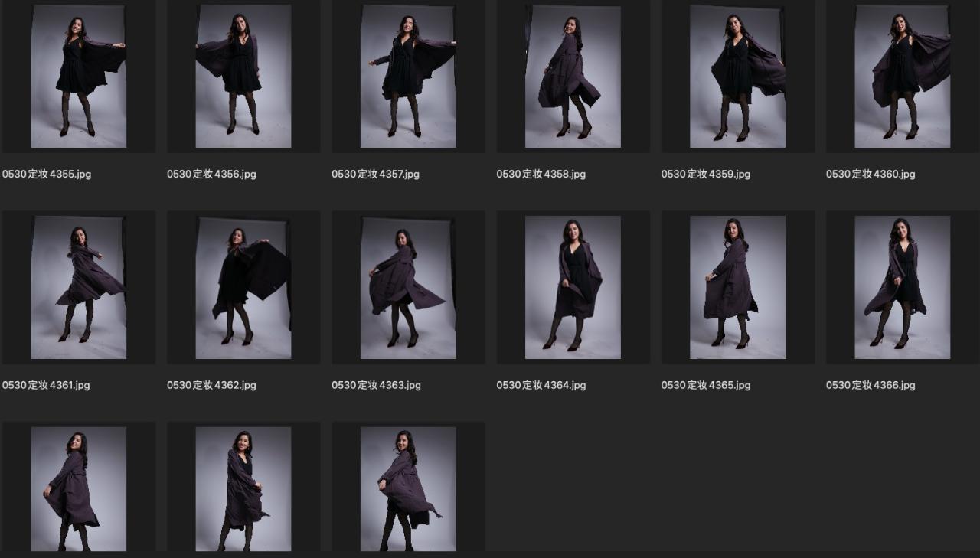
Task: Click the filename label 0530定妆4360.jpg
Action: click(871, 175)
